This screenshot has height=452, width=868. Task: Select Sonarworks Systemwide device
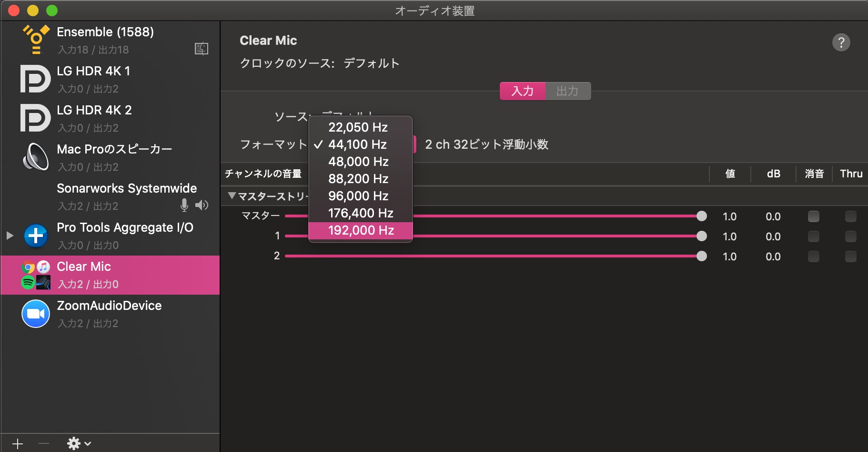coord(110,196)
